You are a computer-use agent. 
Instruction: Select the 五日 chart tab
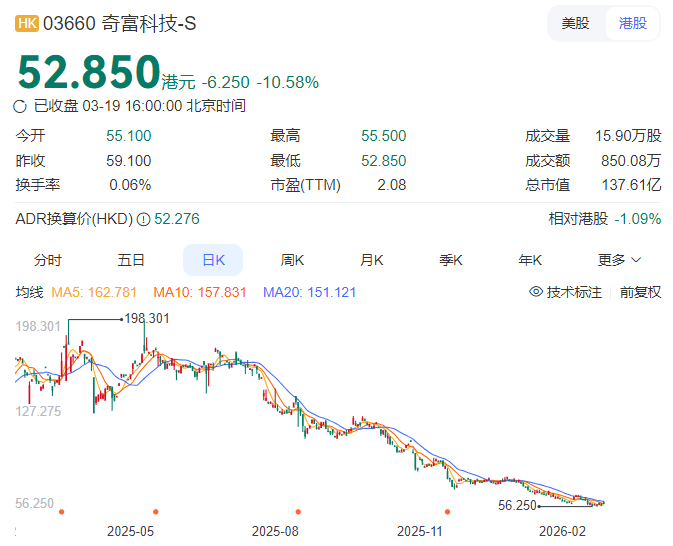click(x=131, y=260)
